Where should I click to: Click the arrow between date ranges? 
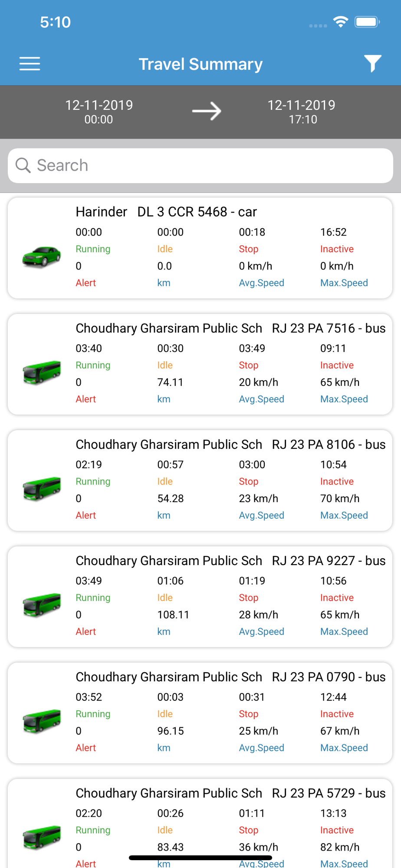[207, 112]
